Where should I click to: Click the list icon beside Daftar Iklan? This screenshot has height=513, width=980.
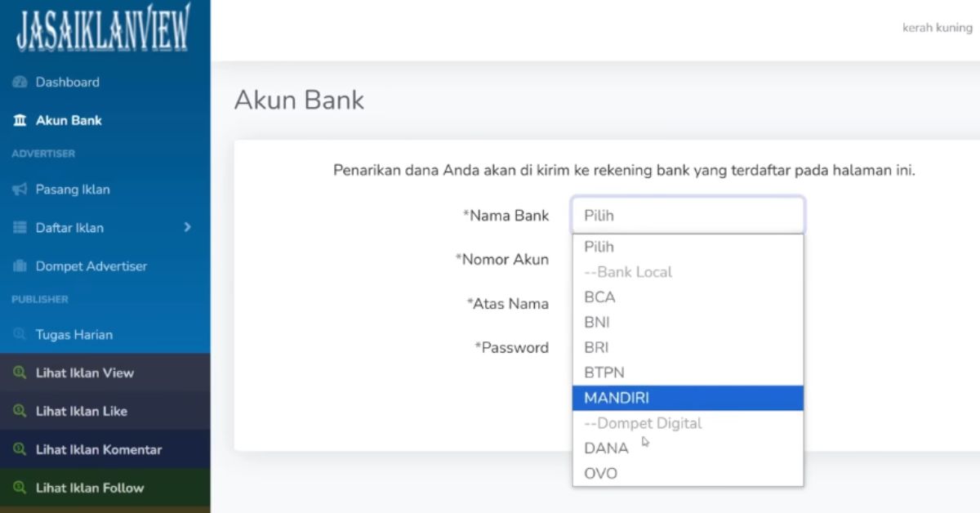point(20,228)
